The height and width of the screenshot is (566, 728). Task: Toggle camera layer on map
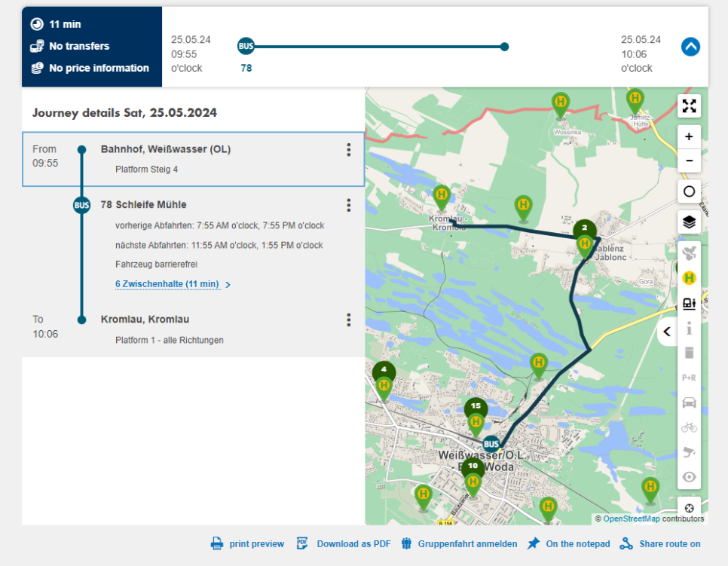(x=689, y=451)
